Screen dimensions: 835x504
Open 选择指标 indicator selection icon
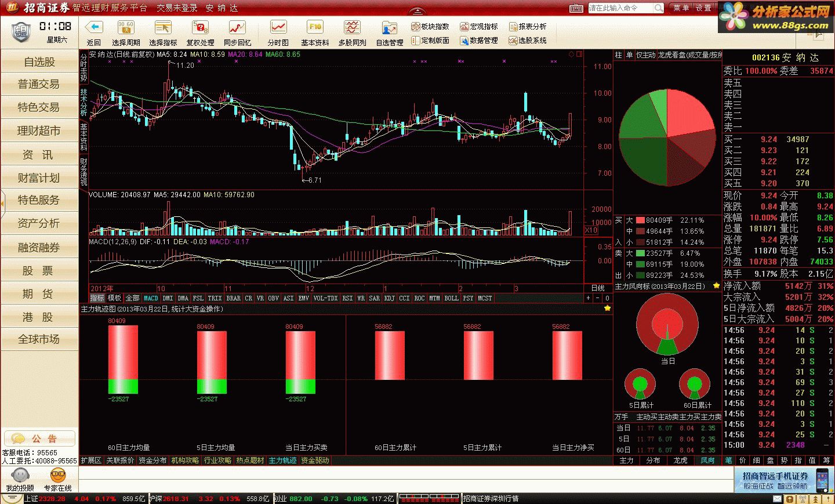coord(163,27)
